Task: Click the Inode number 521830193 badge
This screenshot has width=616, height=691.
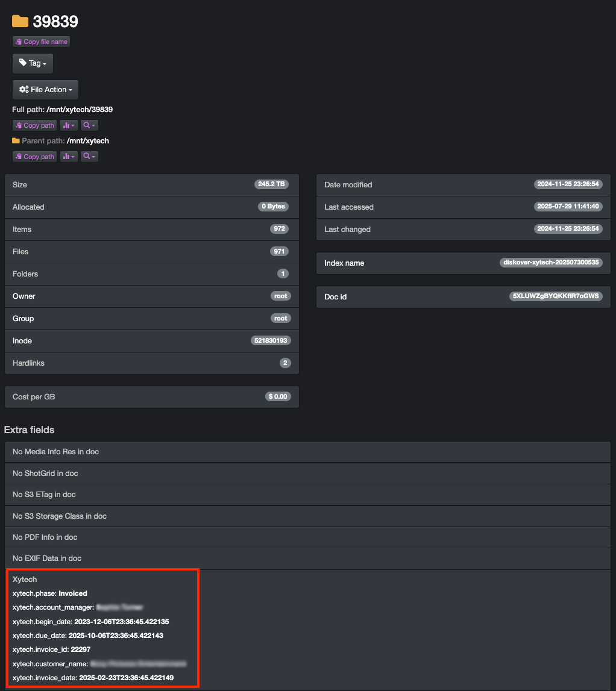Action: [x=271, y=340]
